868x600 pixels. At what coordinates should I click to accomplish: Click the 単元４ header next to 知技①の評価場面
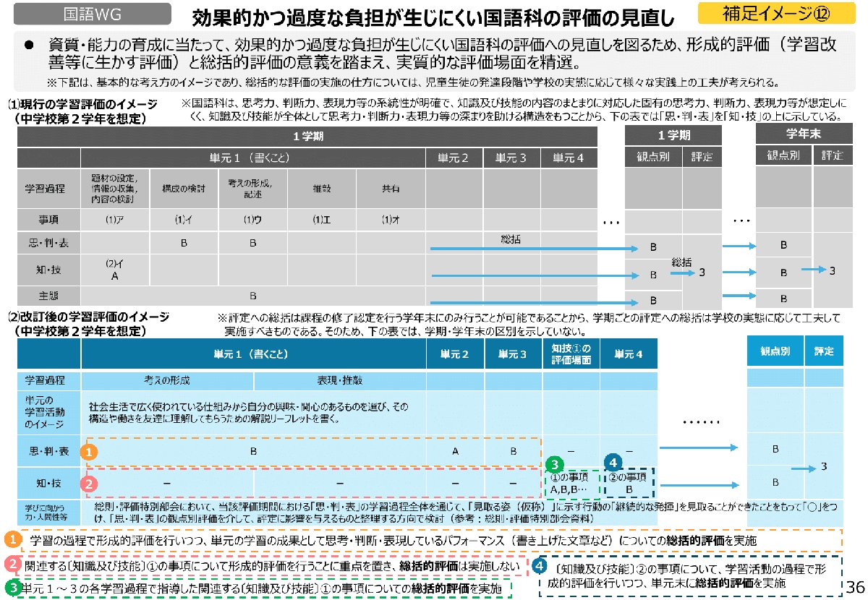click(628, 353)
